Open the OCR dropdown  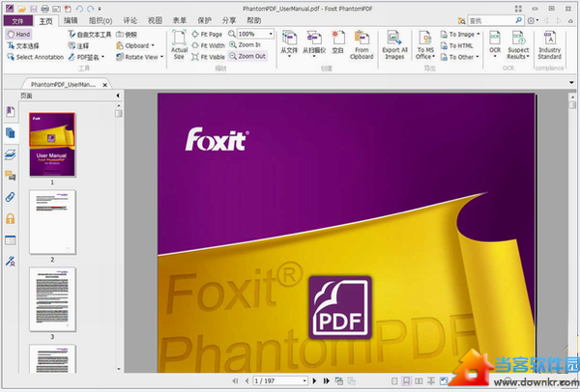tap(495, 45)
